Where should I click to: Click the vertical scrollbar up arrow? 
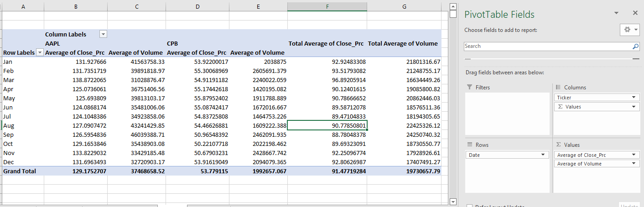(x=453, y=6)
